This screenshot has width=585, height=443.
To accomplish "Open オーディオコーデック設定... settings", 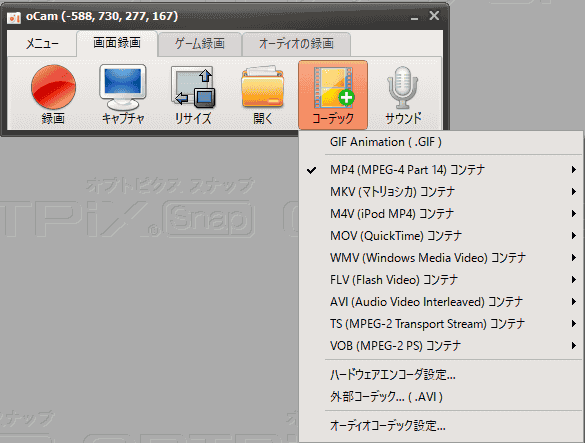I will [441, 425].
